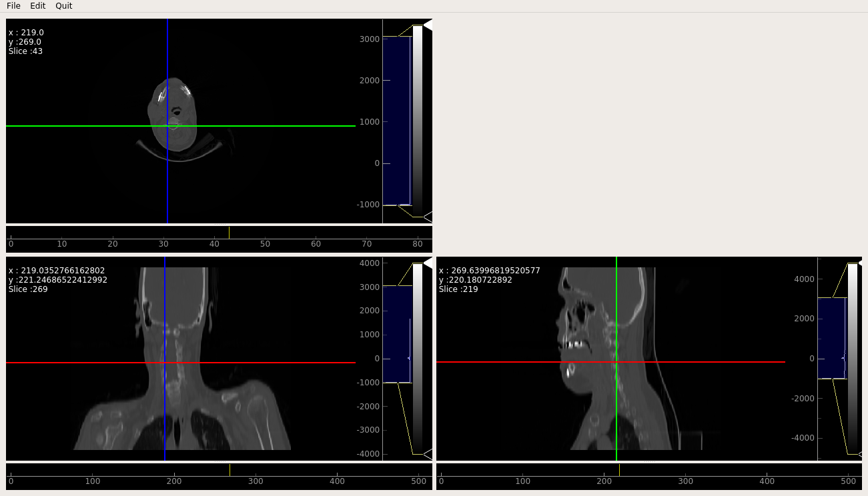This screenshot has height=496, width=868.
Task: Click the bottom gradient tick of the axial view colorbar
Action: click(428, 217)
